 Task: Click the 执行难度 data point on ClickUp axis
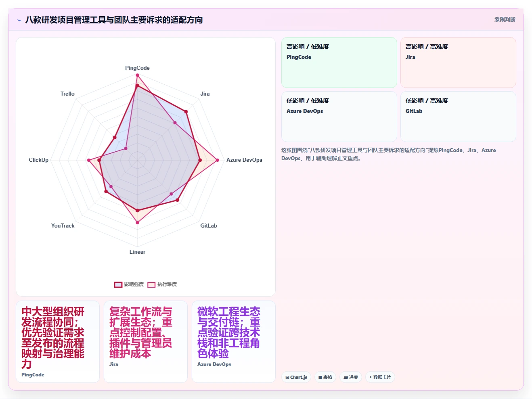(89, 160)
